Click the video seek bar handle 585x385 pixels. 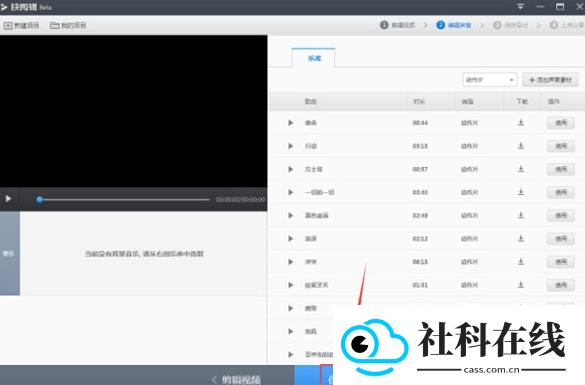[40, 200]
